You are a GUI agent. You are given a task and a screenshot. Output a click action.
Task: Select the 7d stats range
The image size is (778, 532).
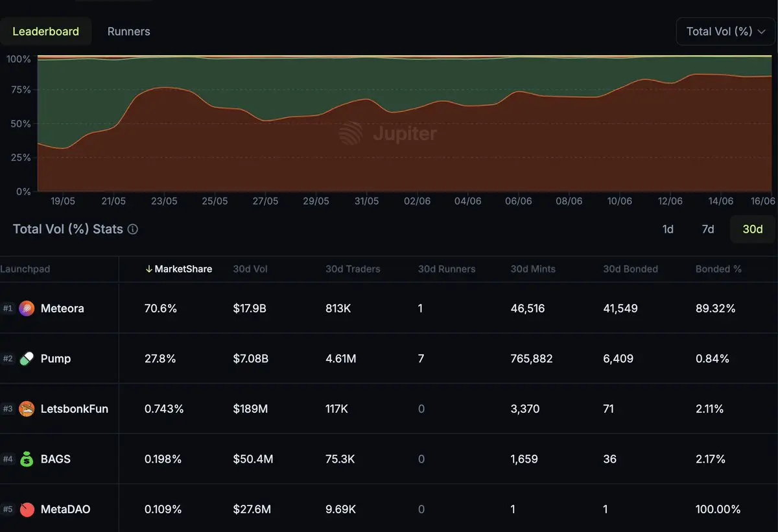708,229
